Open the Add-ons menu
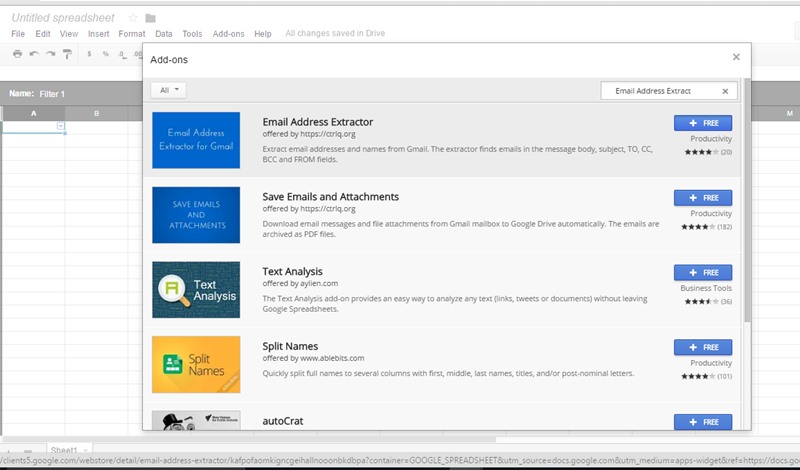 click(228, 34)
